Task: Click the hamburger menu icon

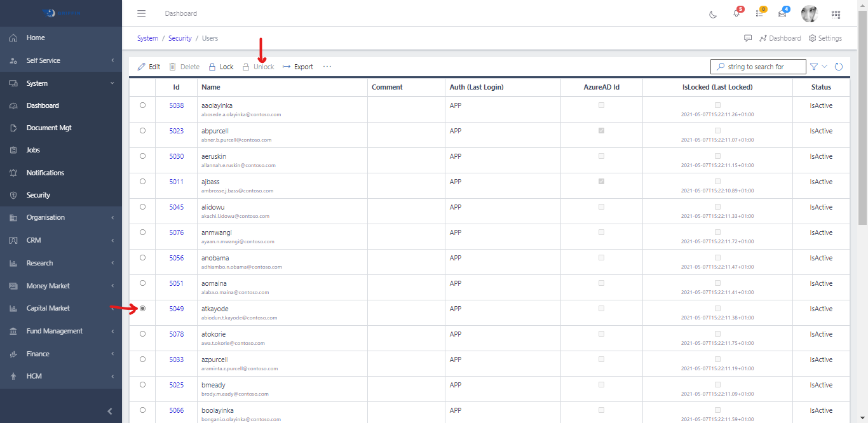Action: point(141,13)
